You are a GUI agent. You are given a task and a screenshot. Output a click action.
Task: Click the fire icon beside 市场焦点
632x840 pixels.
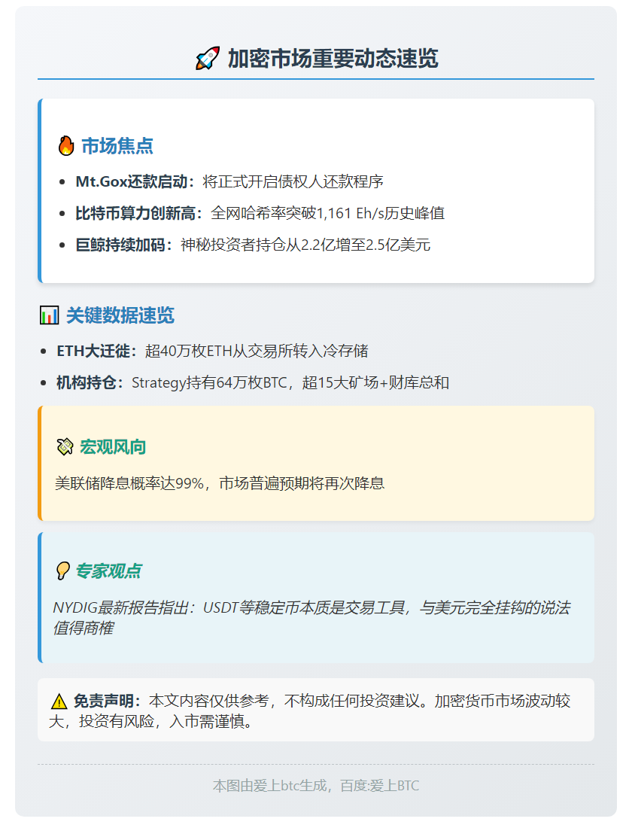66,146
